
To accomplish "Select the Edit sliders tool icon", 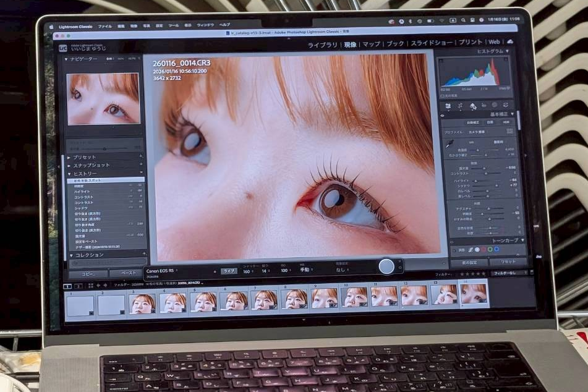I will point(448,106).
